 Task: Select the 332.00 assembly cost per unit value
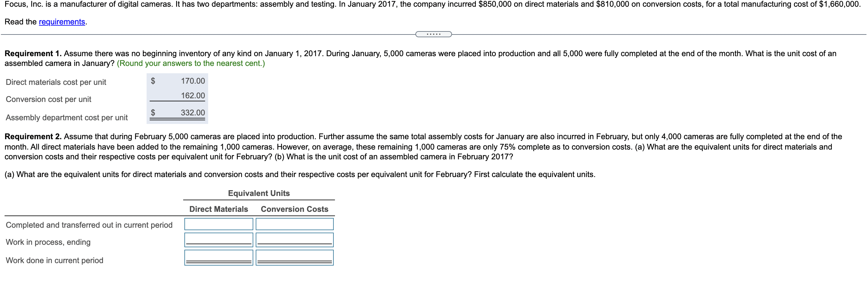point(193,113)
